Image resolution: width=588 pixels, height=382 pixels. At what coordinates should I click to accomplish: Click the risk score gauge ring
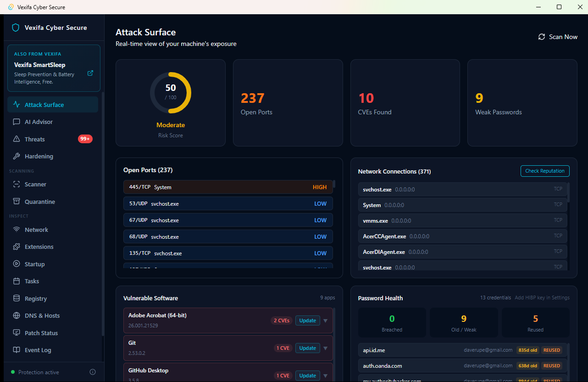(171, 92)
